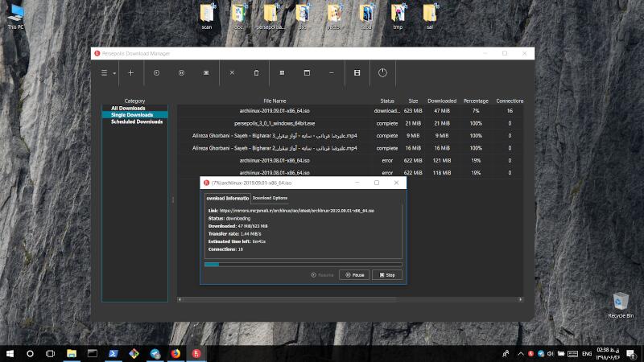The image size is (644, 362).
Task: Sort by the Percentage column header
Action: click(476, 101)
